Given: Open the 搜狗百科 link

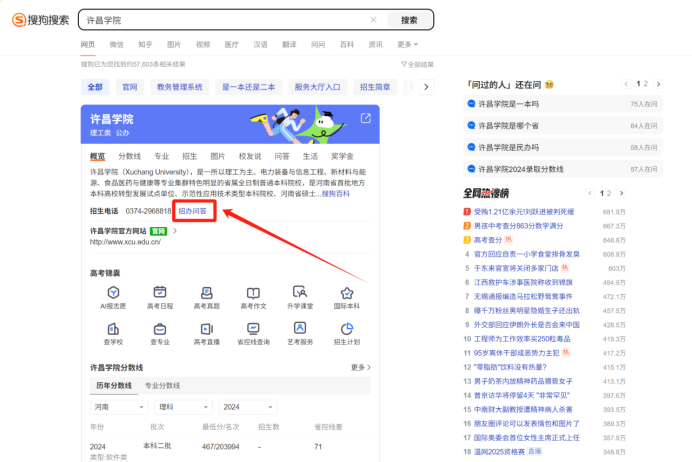Looking at the screenshot, I should pos(336,194).
